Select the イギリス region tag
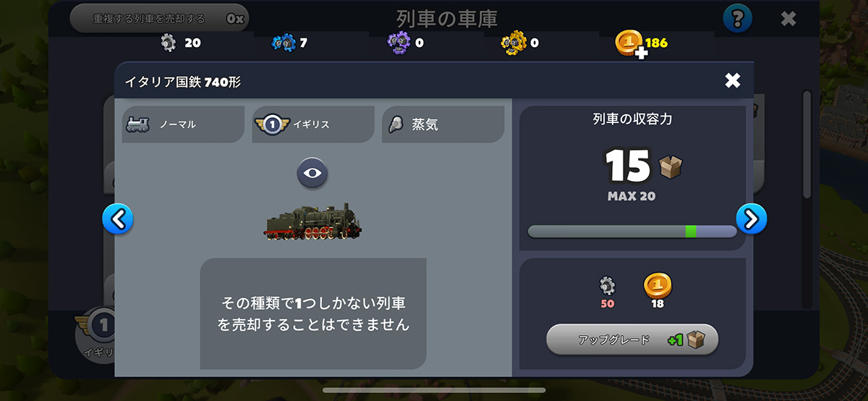868x401 pixels. 313,124
